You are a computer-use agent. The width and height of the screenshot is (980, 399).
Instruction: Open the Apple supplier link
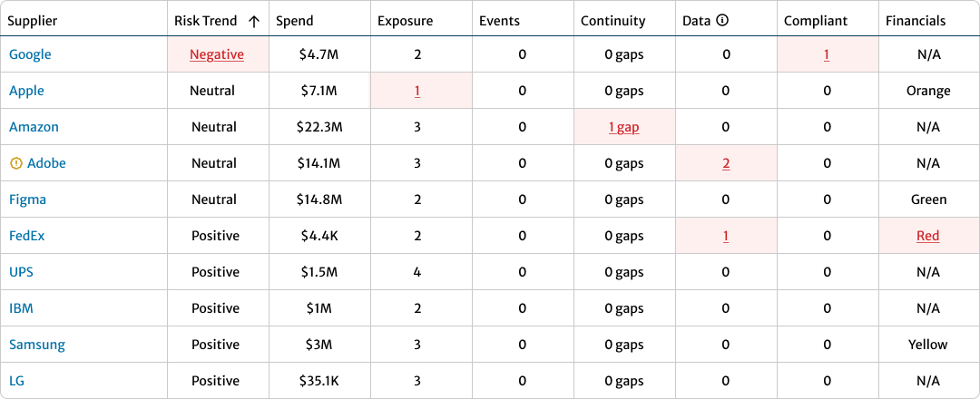click(26, 91)
